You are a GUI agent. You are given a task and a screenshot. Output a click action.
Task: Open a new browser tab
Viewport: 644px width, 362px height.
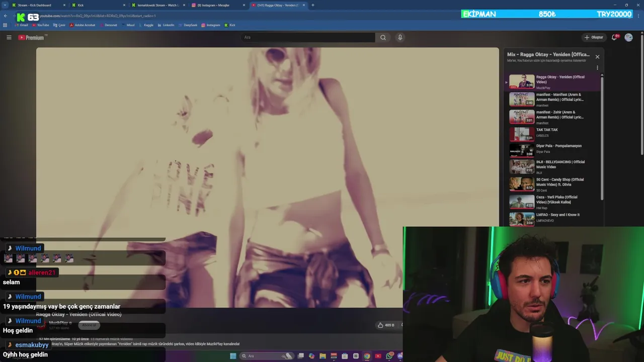pos(313,5)
